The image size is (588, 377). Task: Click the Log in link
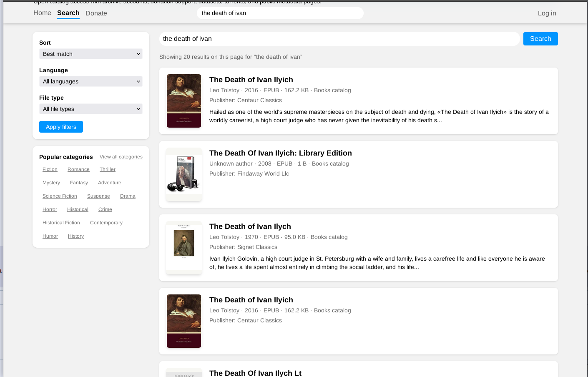(547, 13)
